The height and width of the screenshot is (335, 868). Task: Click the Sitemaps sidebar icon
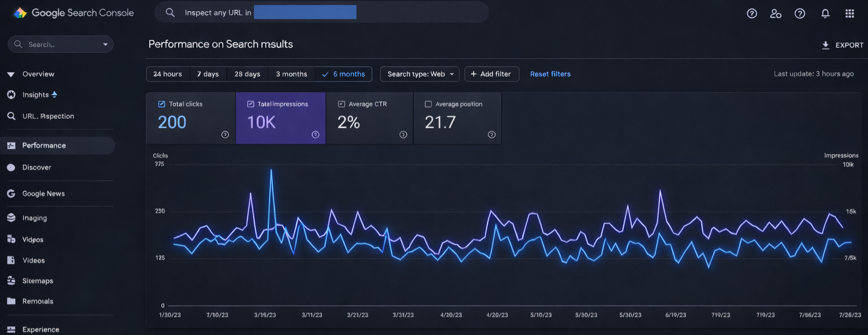click(x=11, y=281)
